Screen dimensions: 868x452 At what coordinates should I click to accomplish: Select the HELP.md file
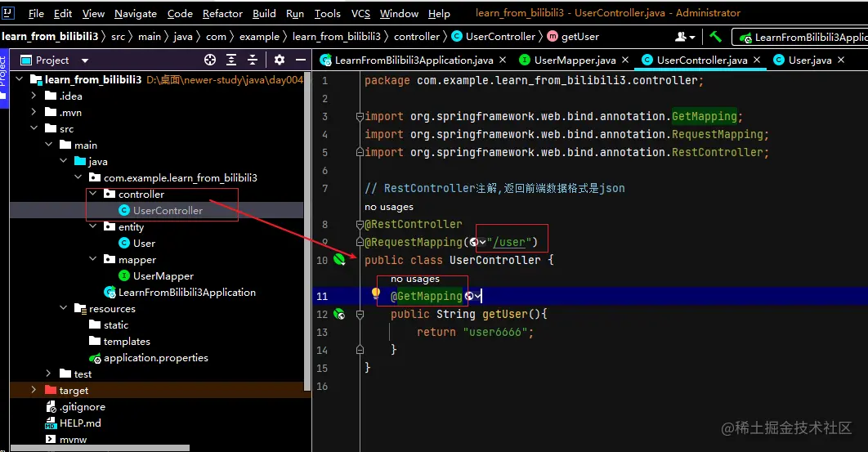80,423
